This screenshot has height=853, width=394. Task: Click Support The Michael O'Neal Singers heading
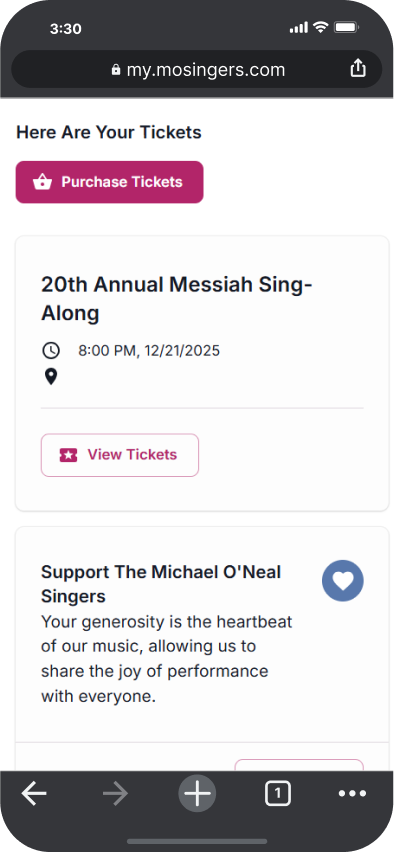click(x=161, y=584)
